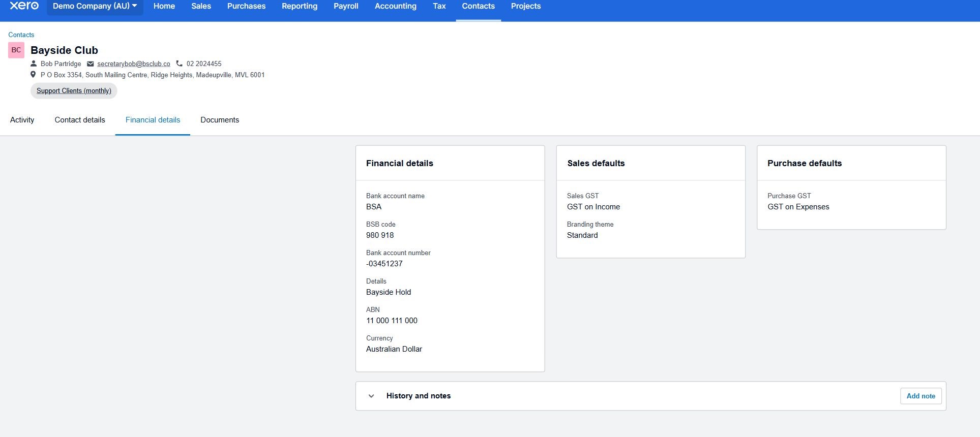Open the Projects menu
The image size is (980, 437).
click(x=526, y=6)
